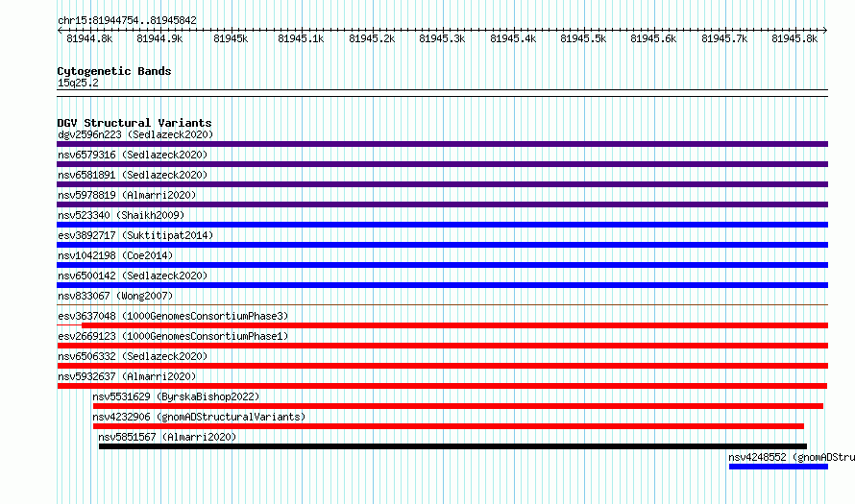Select the red bar under esv3637048

[454, 325]
